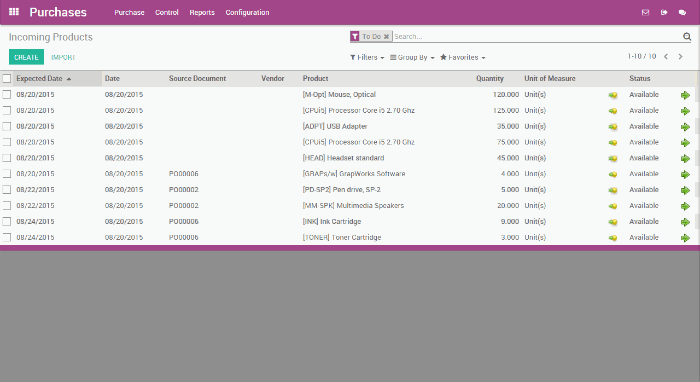The height and width of the screenshot is (382, 700).
Task: Go to next page of records
Action: pos(680,57)
